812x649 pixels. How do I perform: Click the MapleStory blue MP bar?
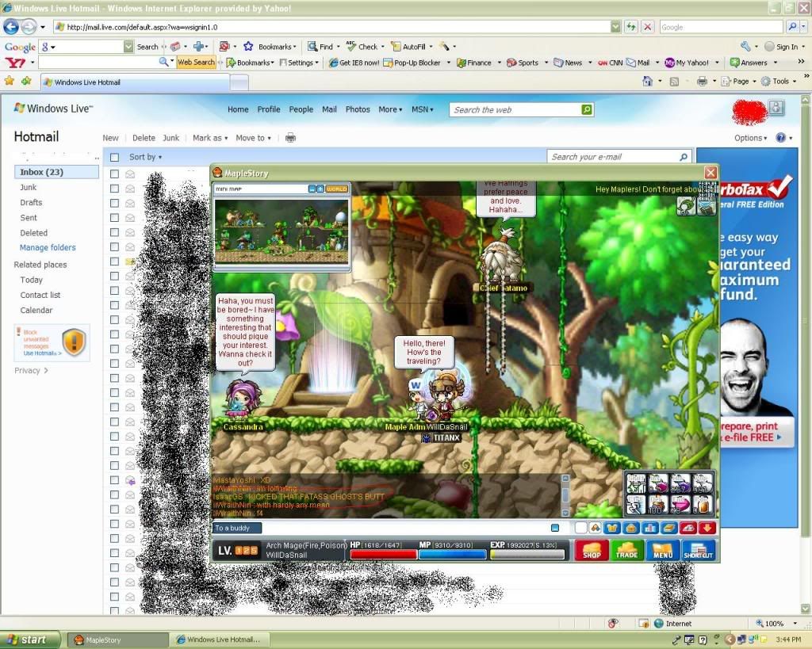click(x=453, y=554)
